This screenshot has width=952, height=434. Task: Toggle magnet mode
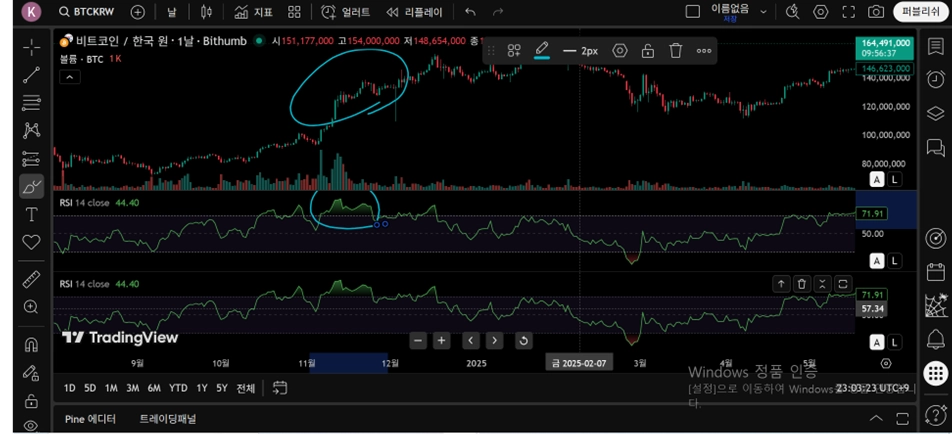click(x=32, y=345)
